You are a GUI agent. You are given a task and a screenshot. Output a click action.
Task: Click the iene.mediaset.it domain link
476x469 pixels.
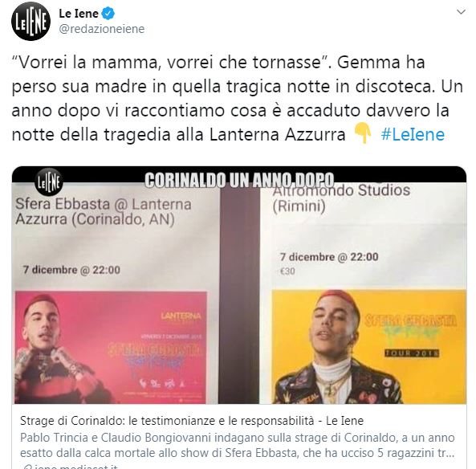[x=71, y=467]
